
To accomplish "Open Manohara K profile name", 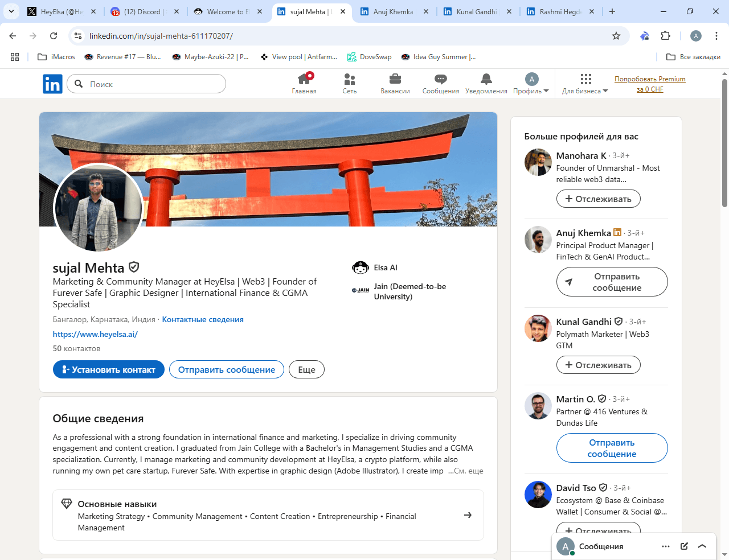I will 581,155.
